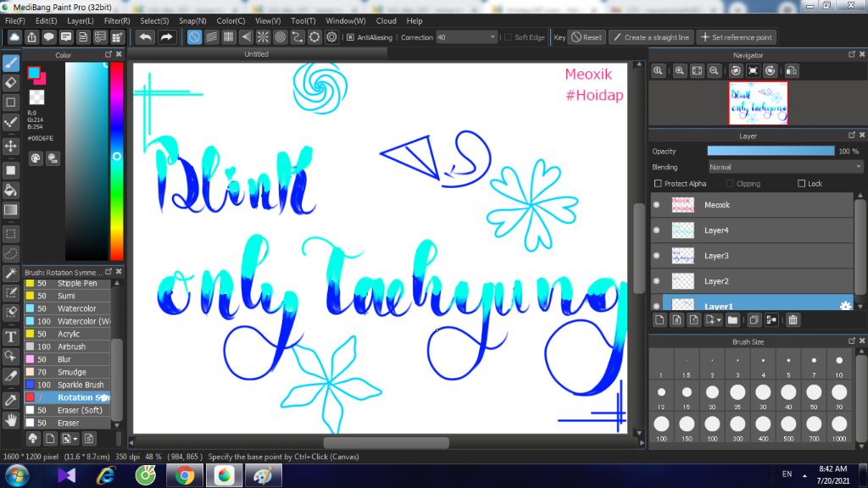The height and width of the screenshot is (488, 868).
Task: Open snap settings gear icon
Action: (x=331, y=37)
